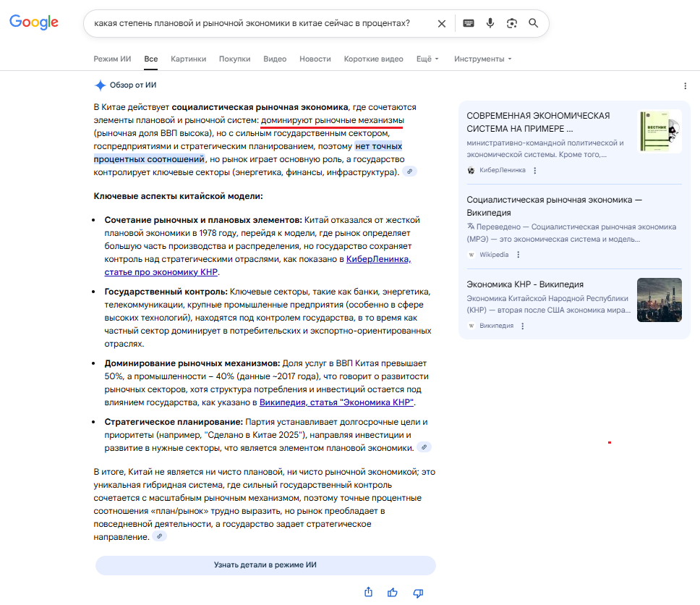Image resolution: width=700 pixels, height=605 pixels.
Task: Switch to Короткие видео tab
Action: pyautogui.click(x=373, y=59)
